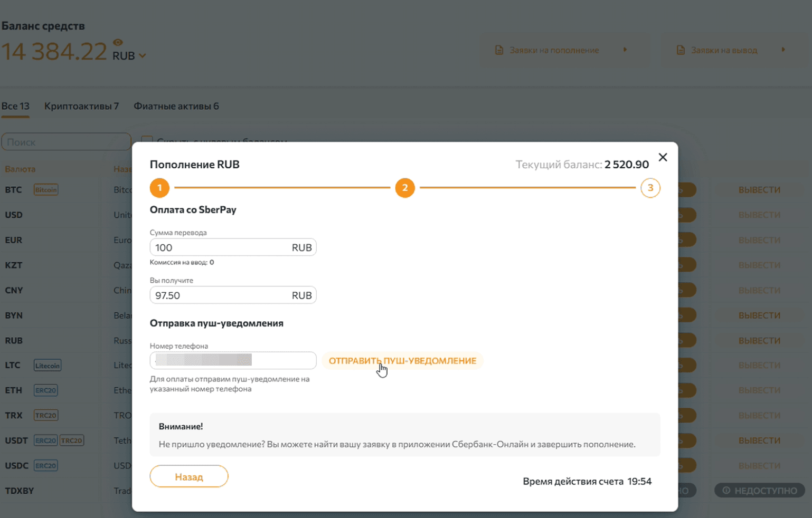
Task: Close the Пополнение RUB dialog
Action: point(663,157)
